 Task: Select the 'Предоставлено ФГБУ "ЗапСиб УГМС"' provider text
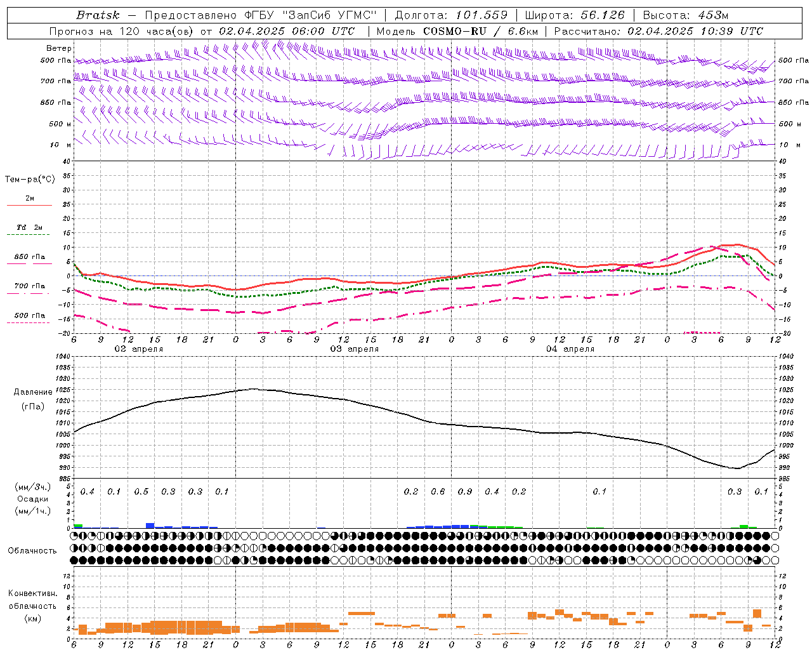261,15
